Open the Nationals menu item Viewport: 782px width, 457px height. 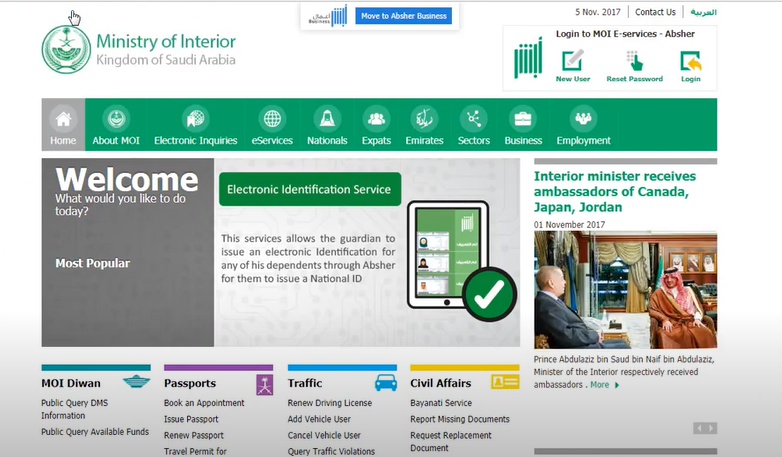click(327, 141)
